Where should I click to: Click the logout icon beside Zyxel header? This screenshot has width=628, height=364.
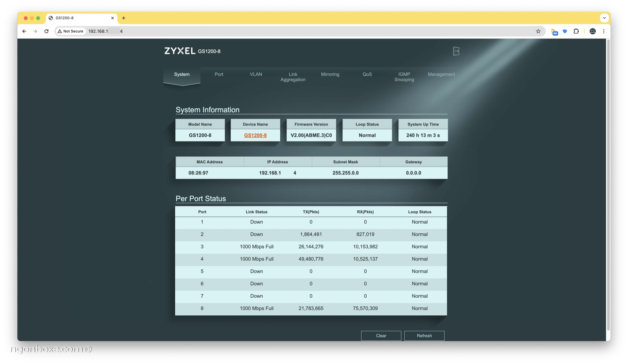(456, 51)
